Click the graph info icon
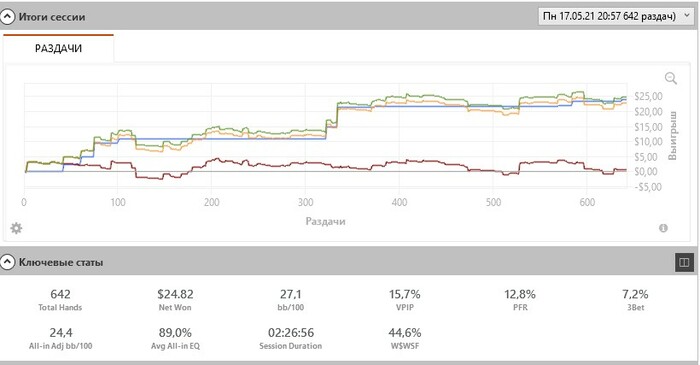Image resolution: width=700 pixels, height=365 pixels. pyautogui.click(x=663, y=228)
